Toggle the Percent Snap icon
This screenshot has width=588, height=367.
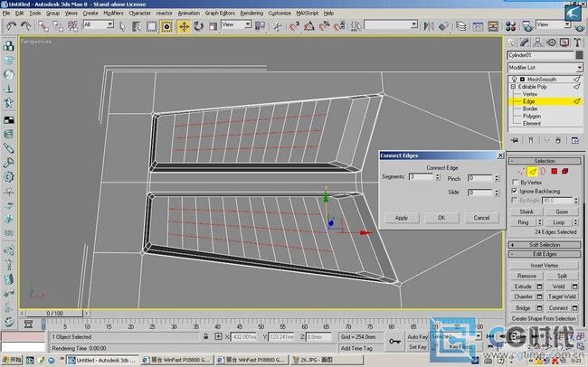(324, 26)
